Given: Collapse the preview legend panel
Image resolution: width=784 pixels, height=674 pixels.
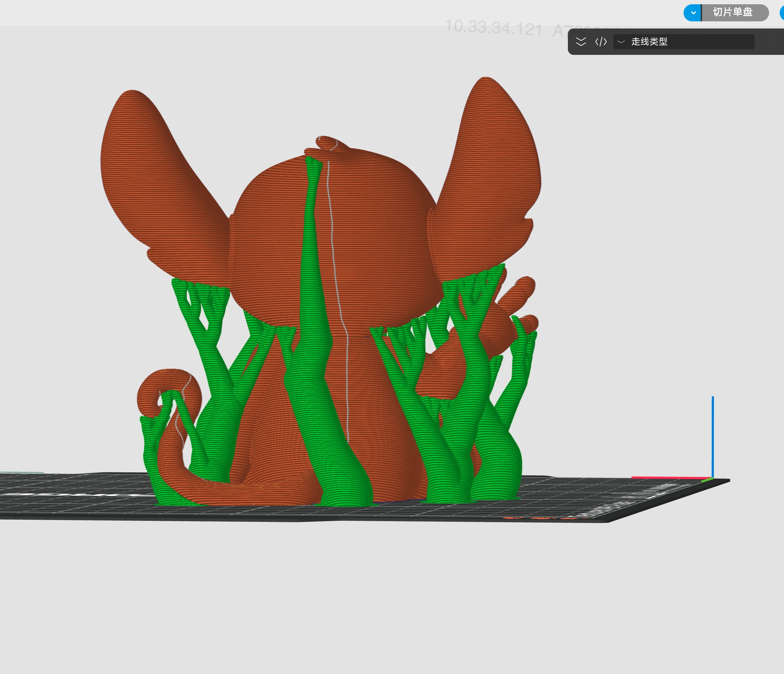Looking at the screenshot, I should tap(581, 42).
